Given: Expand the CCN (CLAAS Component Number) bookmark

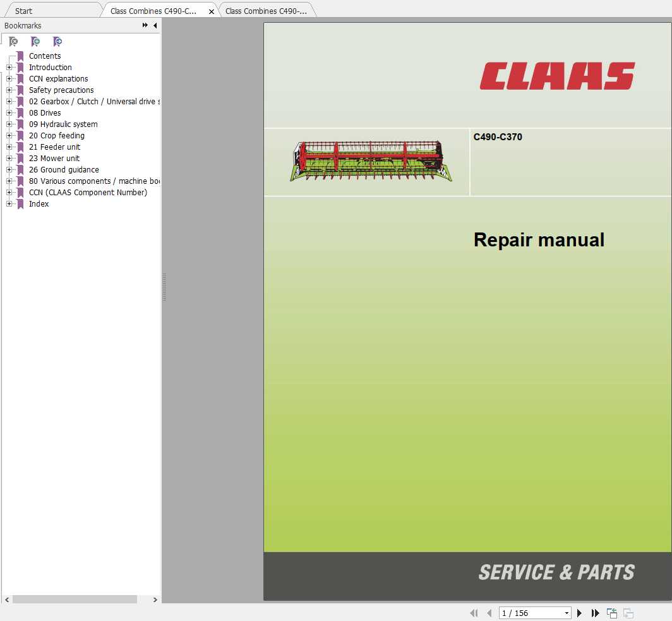Looking at the screenshot, I should click(9, 193).
